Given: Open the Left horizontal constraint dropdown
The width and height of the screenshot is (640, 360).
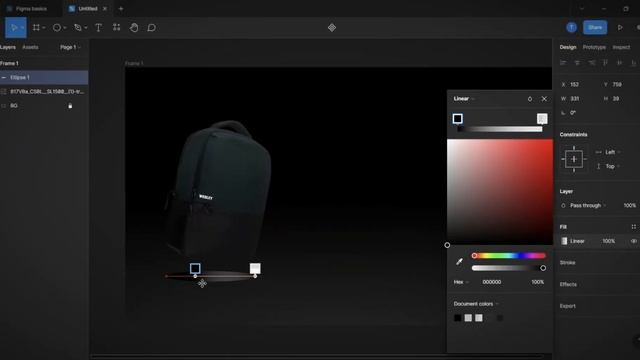Looking at the screenshot, I should point(613,152).
